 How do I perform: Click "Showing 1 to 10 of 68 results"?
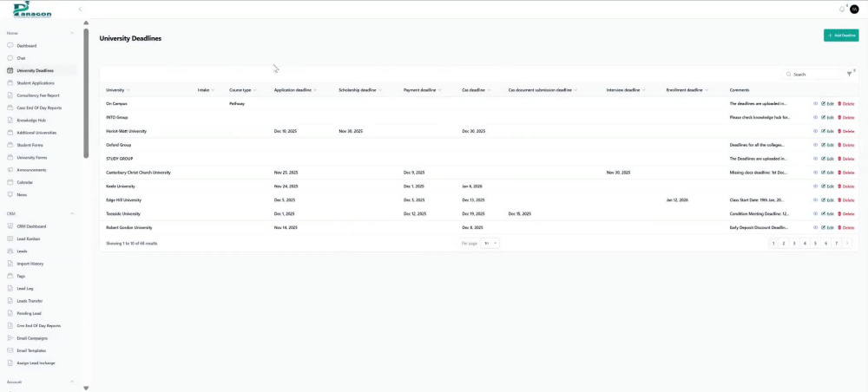click(132, 244)
